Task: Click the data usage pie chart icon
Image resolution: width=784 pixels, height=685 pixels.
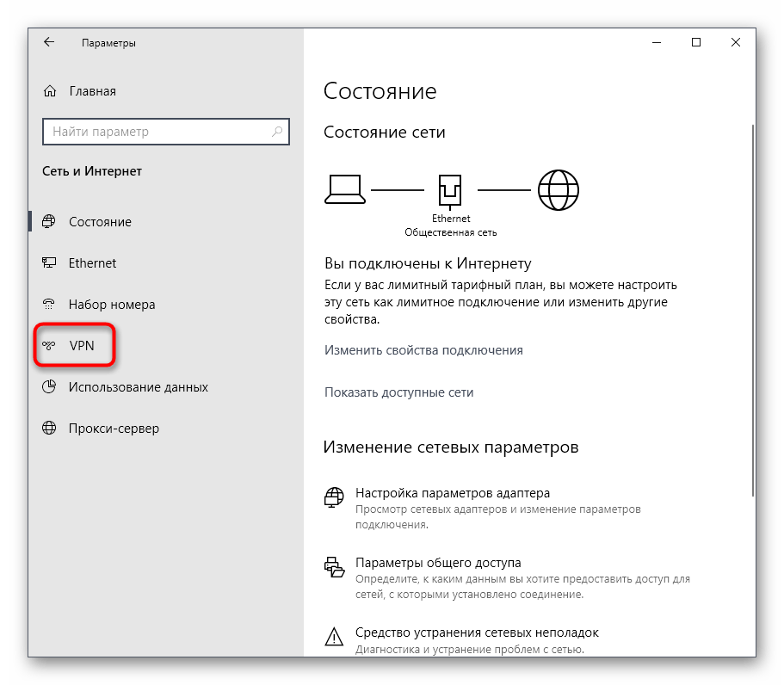Action: point(50,387)
